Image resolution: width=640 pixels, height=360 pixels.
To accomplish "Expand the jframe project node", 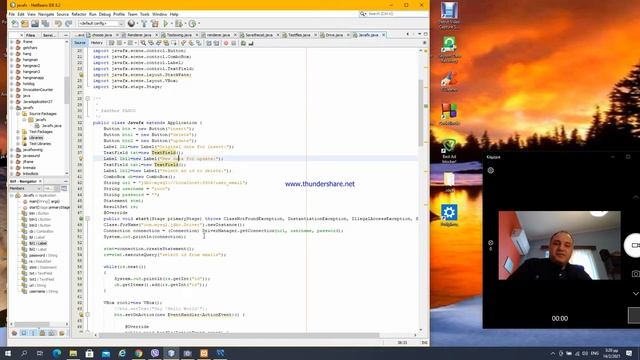I will (12, 162).
